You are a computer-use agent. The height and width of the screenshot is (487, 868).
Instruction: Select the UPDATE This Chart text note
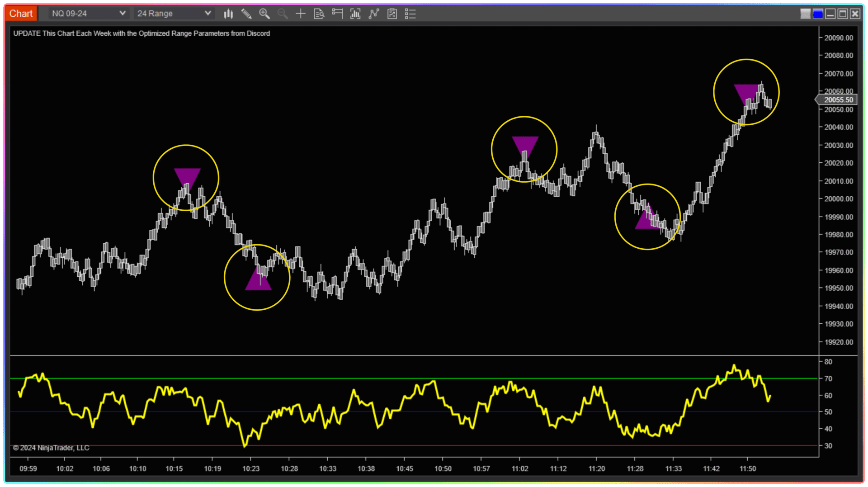[x=142, y=33]
